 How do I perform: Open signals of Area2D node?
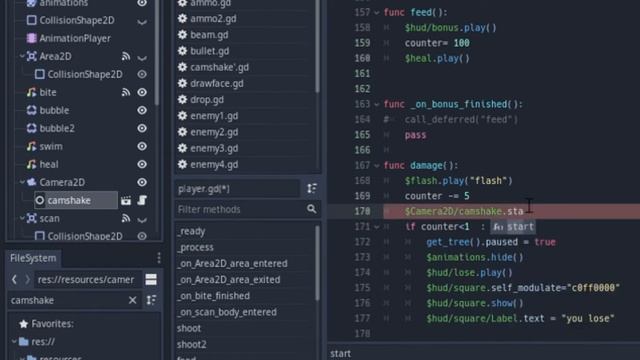tap(126, 57)
